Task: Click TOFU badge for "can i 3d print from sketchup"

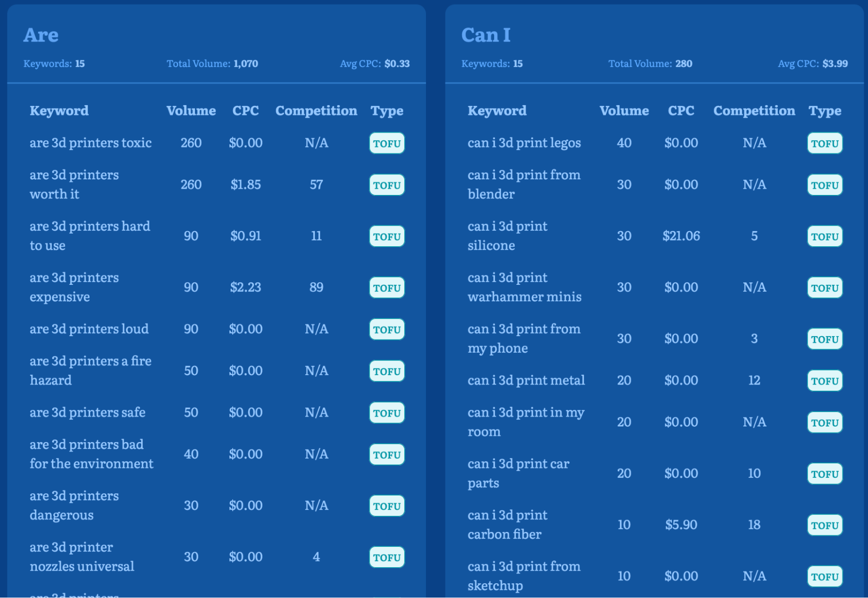Action: point(825,576)
